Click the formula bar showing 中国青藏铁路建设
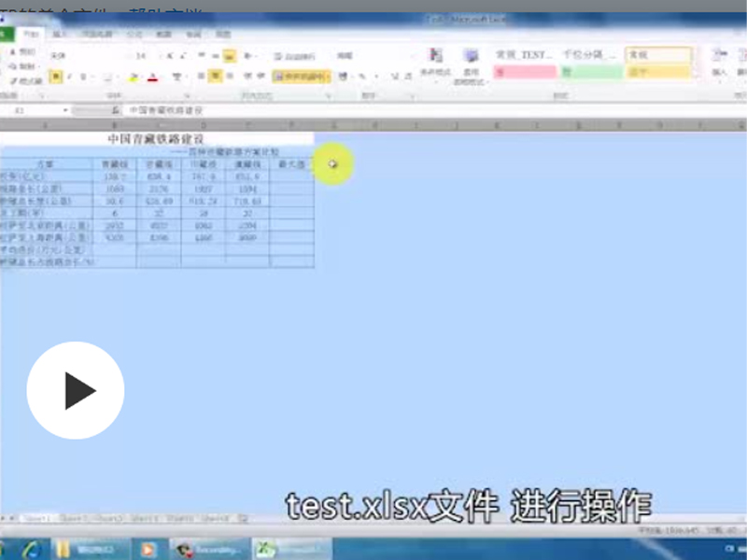747x560 pixels. [373, 110]
